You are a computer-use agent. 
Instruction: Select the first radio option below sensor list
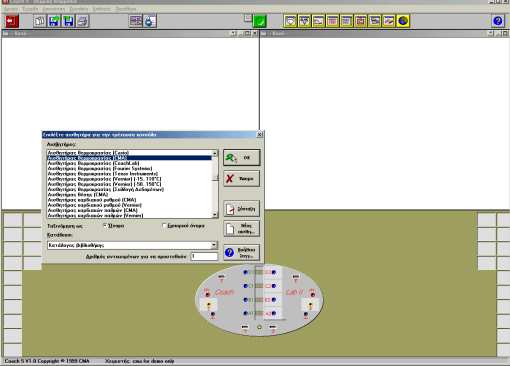click(105, 226)
